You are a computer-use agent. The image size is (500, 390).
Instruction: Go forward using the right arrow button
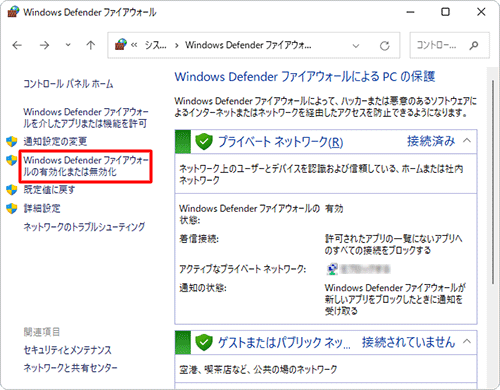44,45
